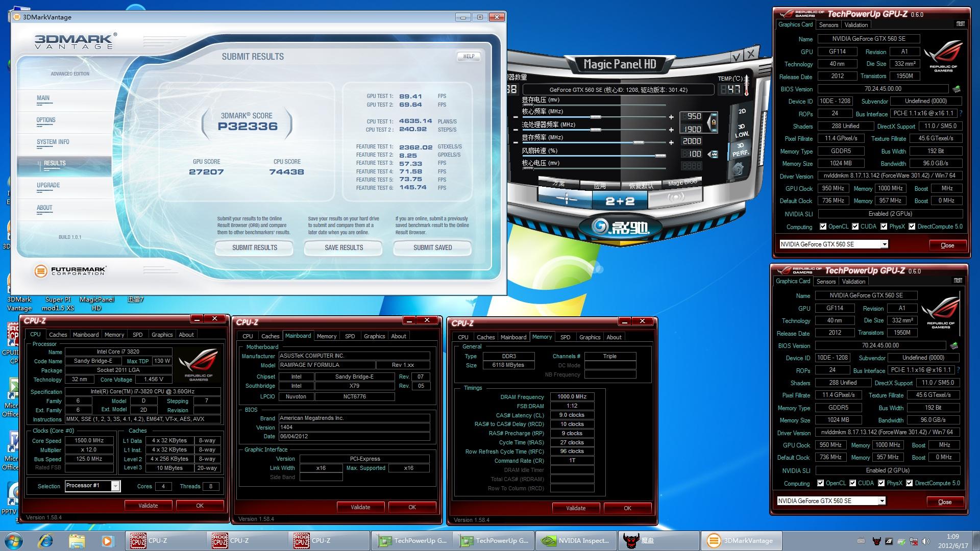Viewport: 980px width, 551px height.
Task: Click the clock link lock icon in Magic Panel
Action: pos(713,122)
